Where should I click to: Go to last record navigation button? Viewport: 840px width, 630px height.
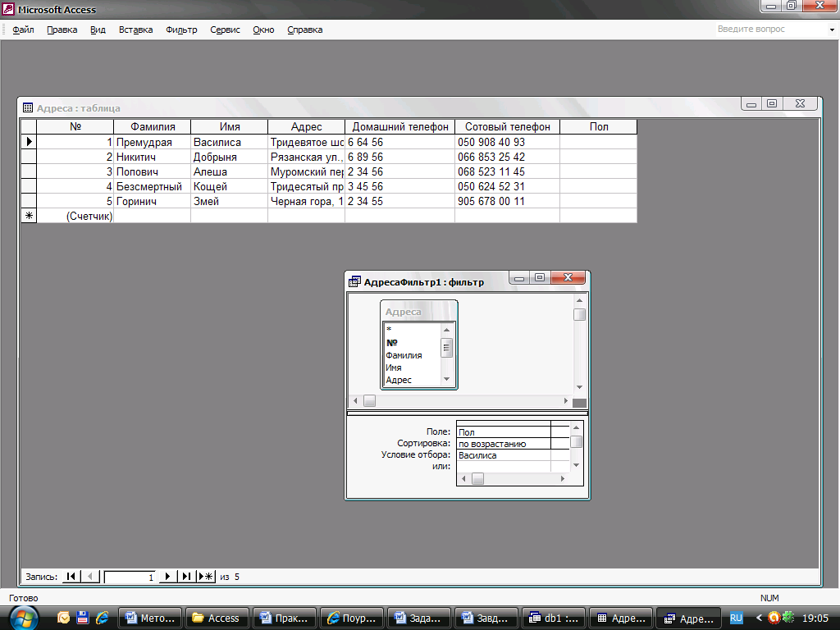[186, 577]
